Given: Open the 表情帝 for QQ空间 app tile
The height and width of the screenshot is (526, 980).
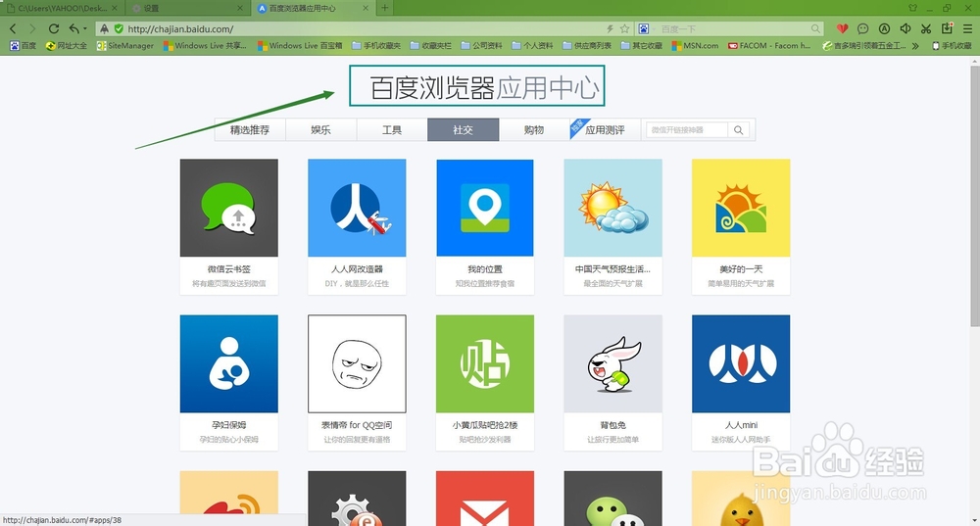Looking at the screenshot, I should [357, 382].
